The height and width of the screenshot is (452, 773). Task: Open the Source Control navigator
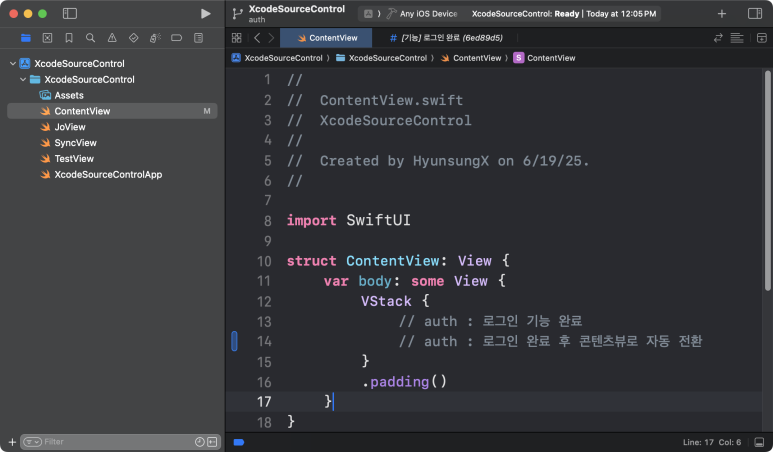pyautogui.click(x=47, y=38)
